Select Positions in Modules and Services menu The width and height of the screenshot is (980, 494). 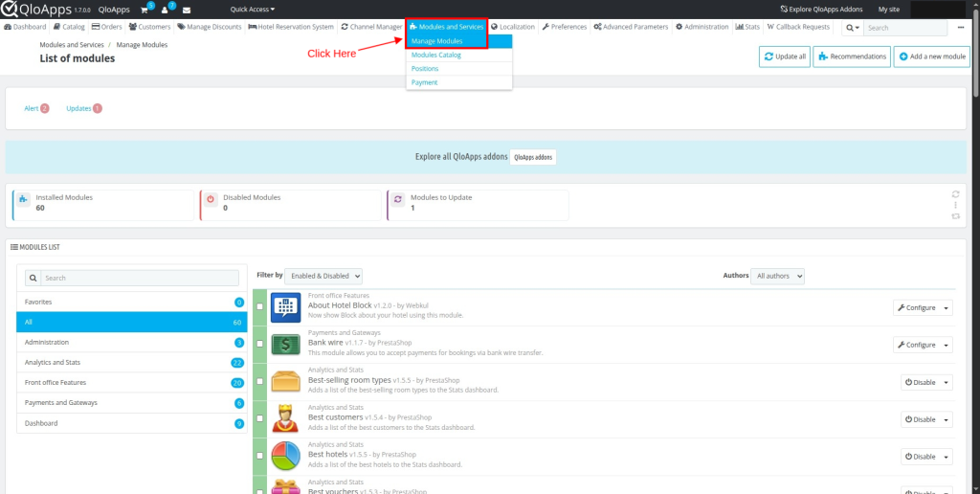425,69
